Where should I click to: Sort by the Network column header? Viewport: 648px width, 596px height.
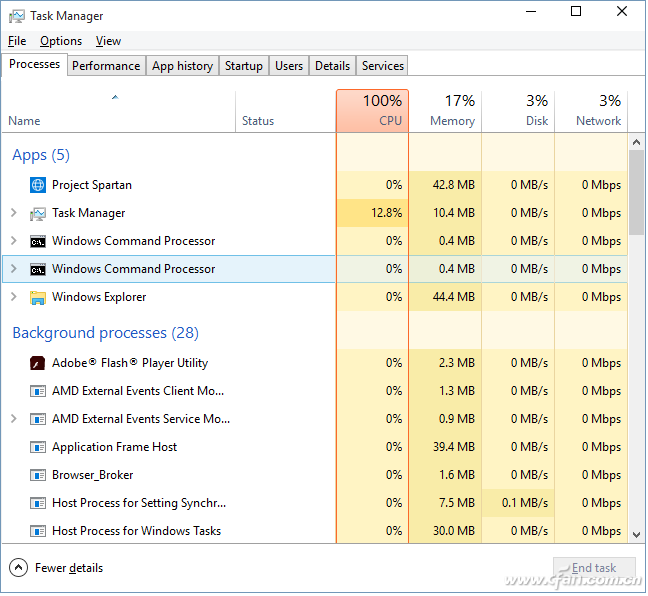(x=591, y=112)
